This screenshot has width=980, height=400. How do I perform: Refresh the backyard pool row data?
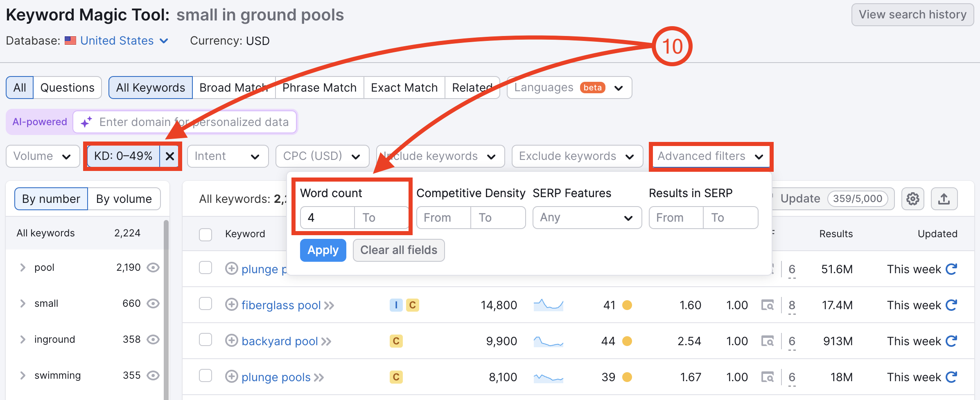coord(951,341)
